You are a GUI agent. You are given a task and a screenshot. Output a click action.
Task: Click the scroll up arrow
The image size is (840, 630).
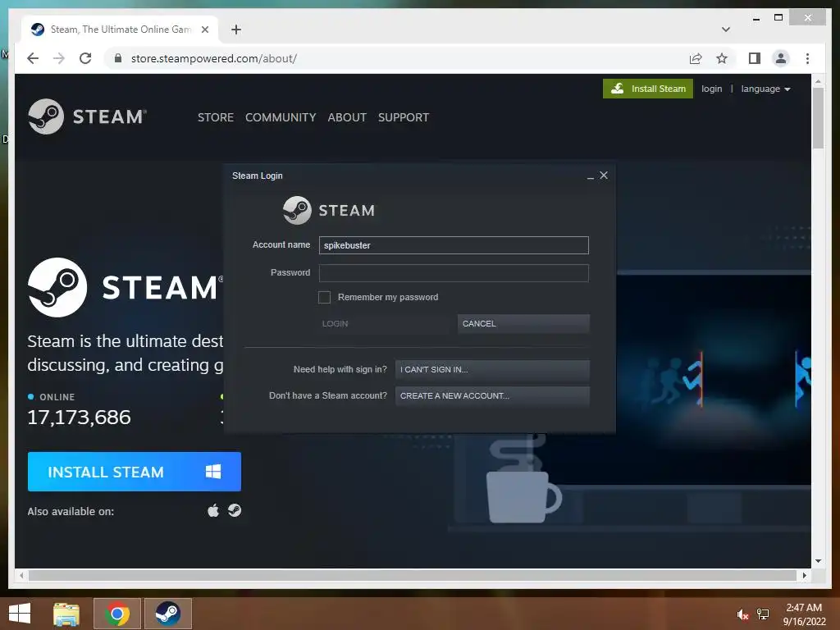(818, 81)
